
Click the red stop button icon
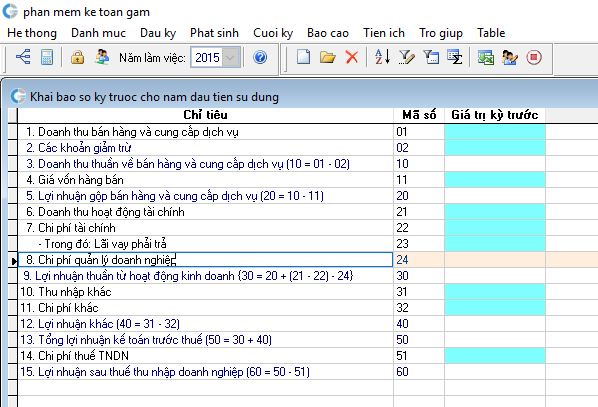[534, 57]
